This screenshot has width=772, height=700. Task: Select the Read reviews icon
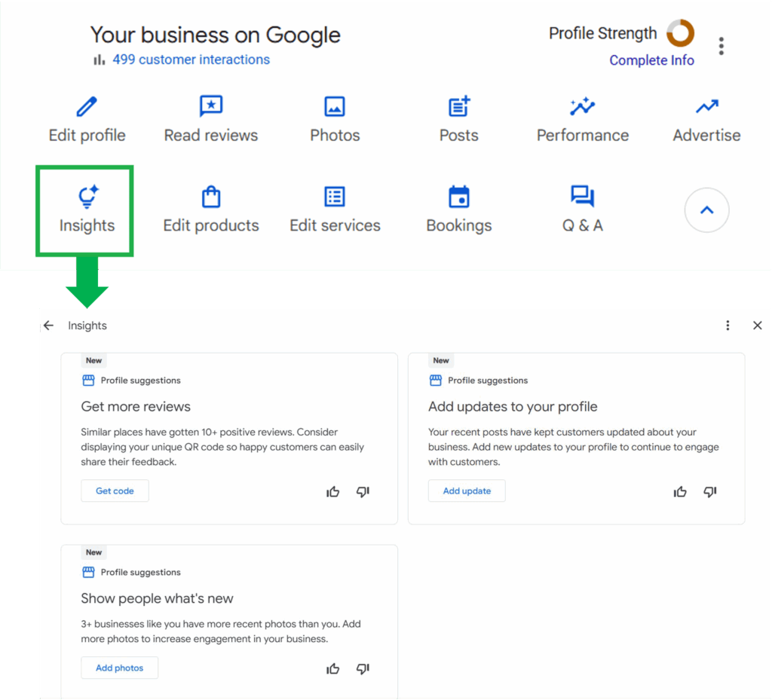click(x=210, y=106)
